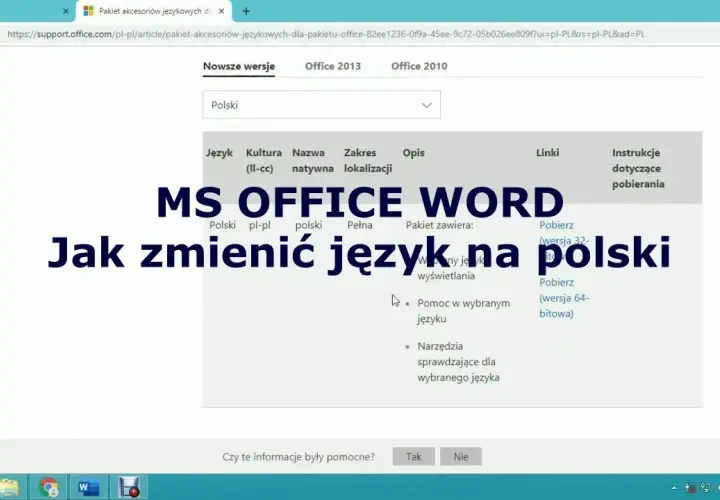Click the Pełna localization cell
The width and height of the screenshot is (720, 500).
pyautogui.click(x=360, y=225)
